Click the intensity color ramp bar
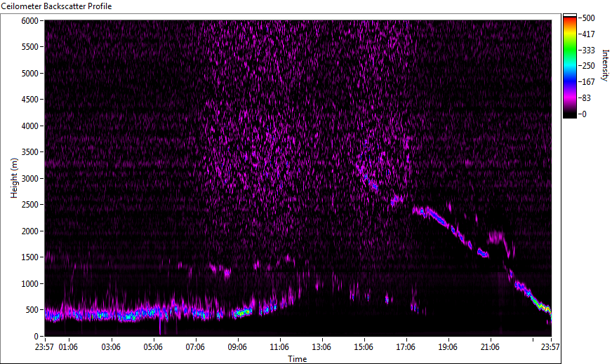 click(569, 66)
